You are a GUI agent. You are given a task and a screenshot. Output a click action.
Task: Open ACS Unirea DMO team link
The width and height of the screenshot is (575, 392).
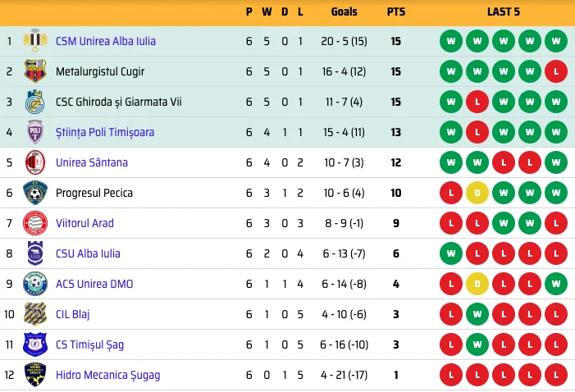[x=94, y=284]
